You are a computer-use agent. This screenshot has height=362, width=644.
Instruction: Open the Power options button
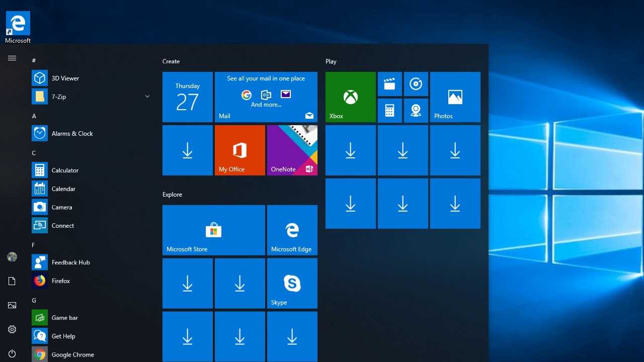(x=12, y=353)
